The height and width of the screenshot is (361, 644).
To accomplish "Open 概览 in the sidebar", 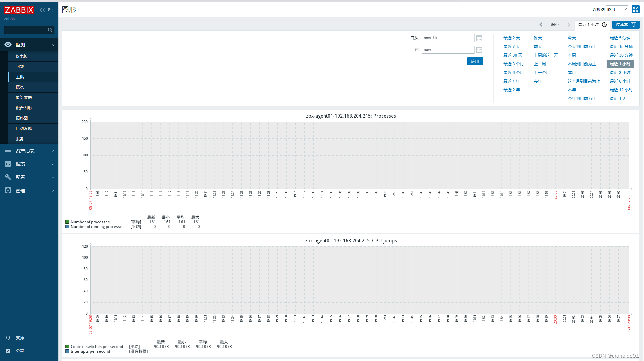I will coord(20,87).
